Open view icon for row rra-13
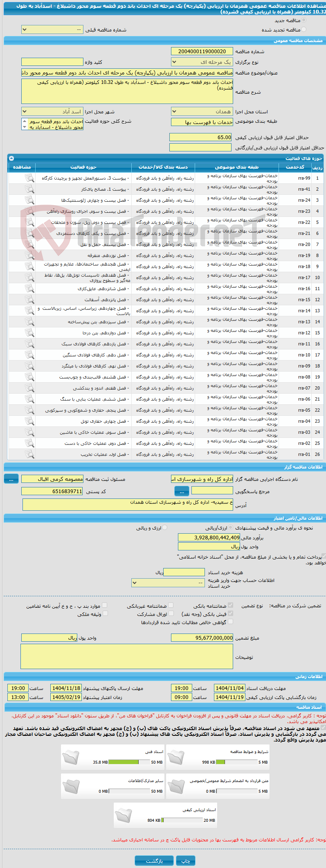The width and height of the screenshot is (326, 868). click(29, 322)
